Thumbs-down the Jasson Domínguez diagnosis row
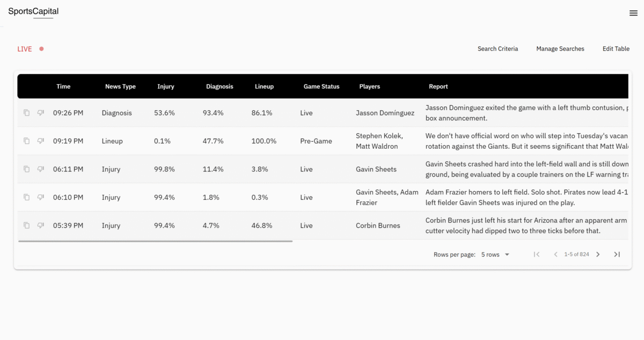 (40, 113)
